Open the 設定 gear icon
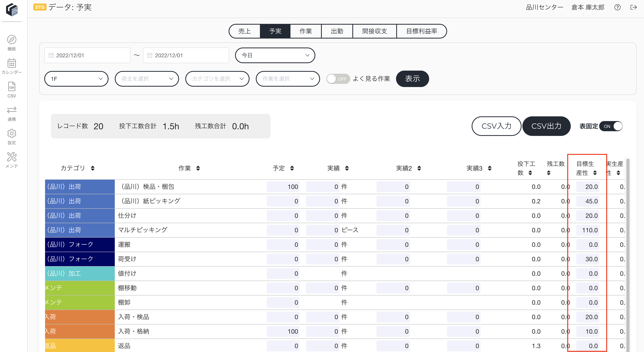The image size is (644, 352). [12, 134]
